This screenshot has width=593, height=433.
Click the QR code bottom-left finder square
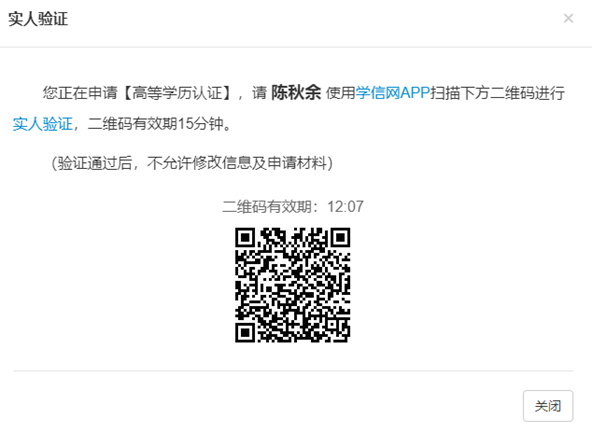coord(246,332)
